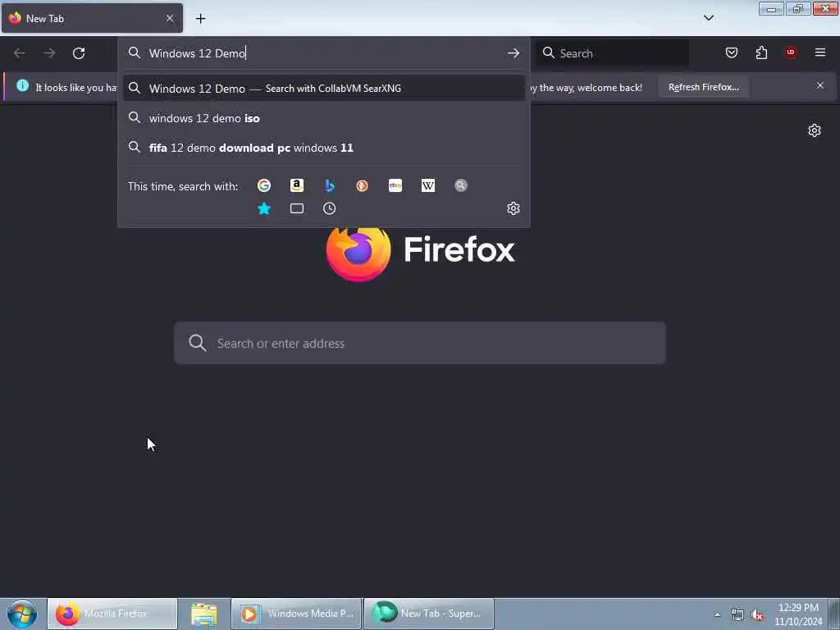The height and width of the screenshot is (630, 840).
Task: Search this time with Amazon
Action: (x=296, y=185)
